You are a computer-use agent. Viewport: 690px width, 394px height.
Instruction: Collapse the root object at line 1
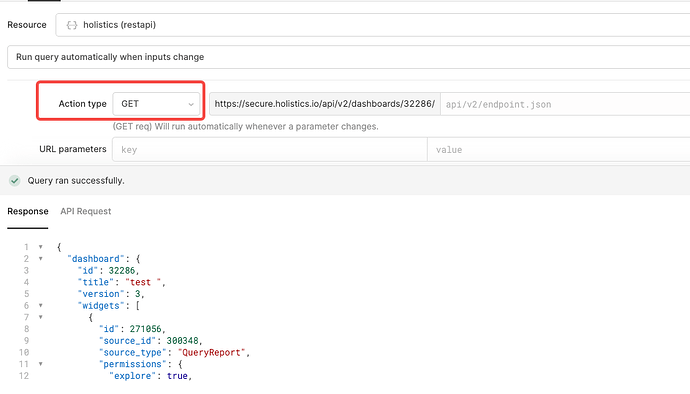40,247
